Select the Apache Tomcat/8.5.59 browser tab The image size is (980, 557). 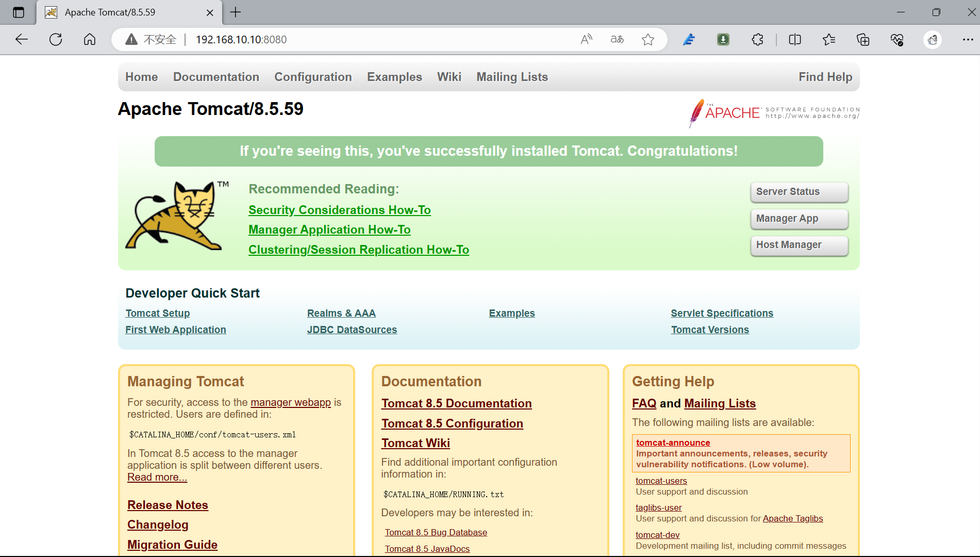(129, 12)
